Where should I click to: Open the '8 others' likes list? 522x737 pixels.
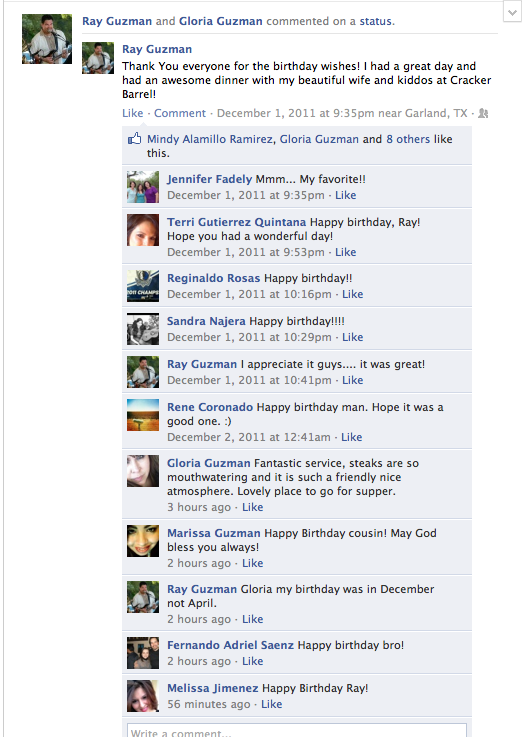pyautogui.click(x=408, y=139)
